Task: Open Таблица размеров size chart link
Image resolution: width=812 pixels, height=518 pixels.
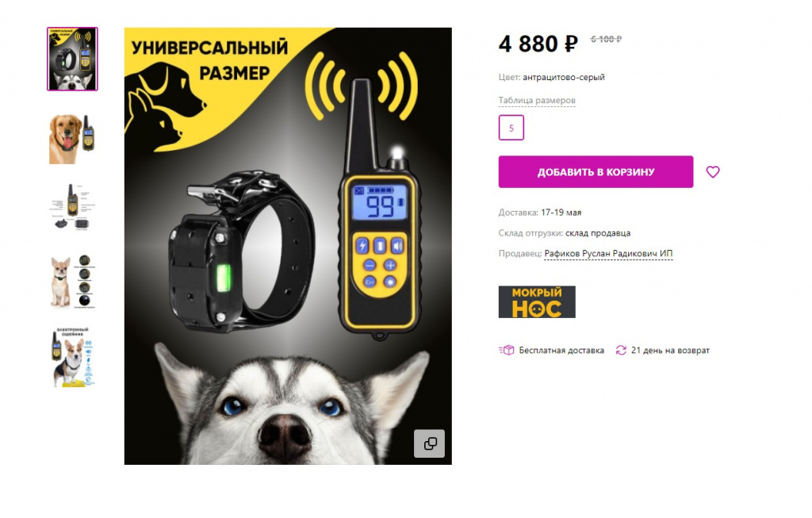Action: [x=537, y=100]
